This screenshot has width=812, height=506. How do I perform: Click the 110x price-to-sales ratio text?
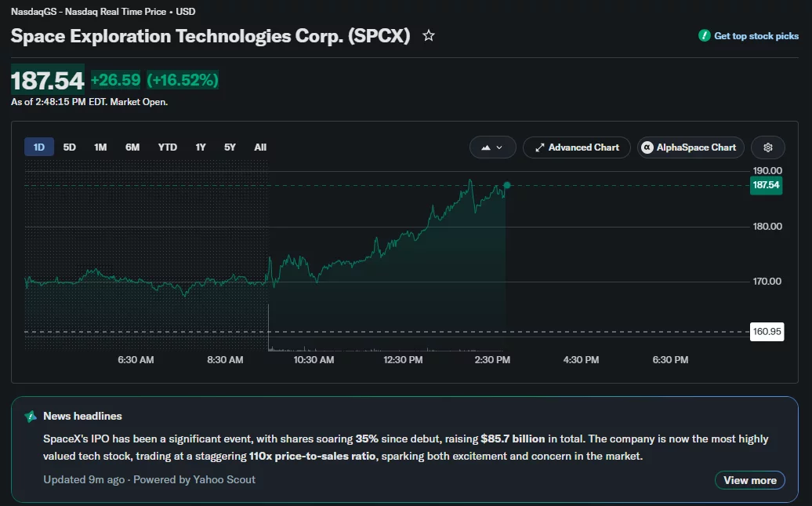click(312, 457)
